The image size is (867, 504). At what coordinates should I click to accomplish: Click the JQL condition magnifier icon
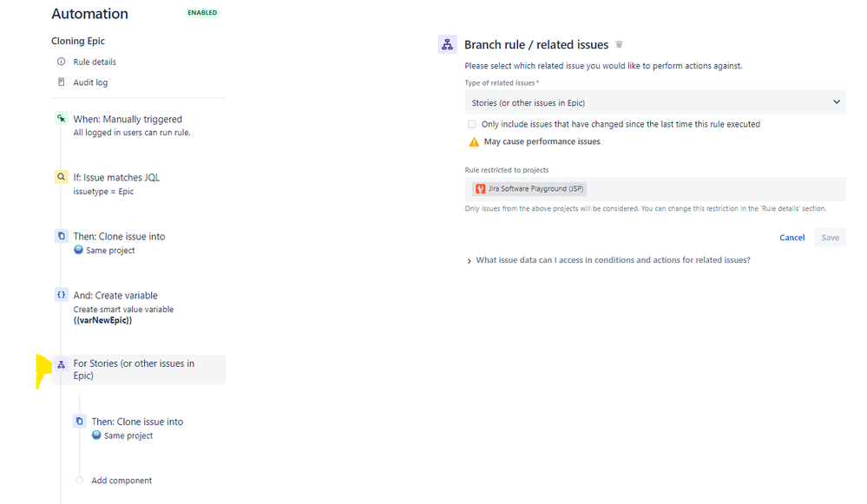[x=62, y=177]
